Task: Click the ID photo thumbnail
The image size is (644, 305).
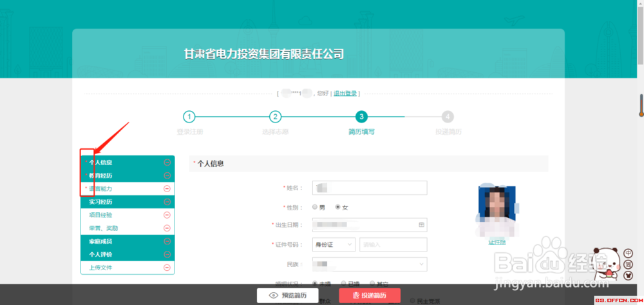Action: tap(497, 211)
